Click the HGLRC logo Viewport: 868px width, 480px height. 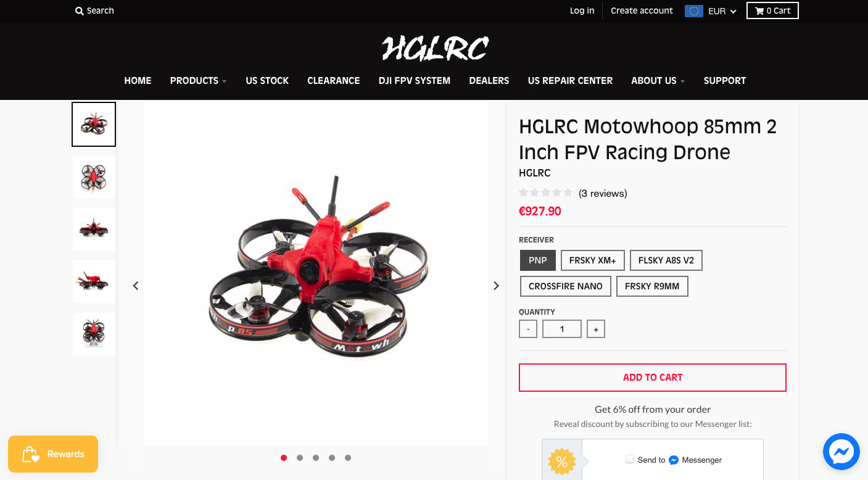(x=435, y=49)
